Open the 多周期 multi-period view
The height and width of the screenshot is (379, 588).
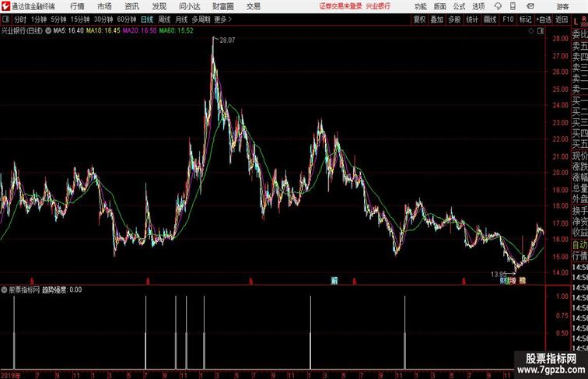click(x=201, y=19)
